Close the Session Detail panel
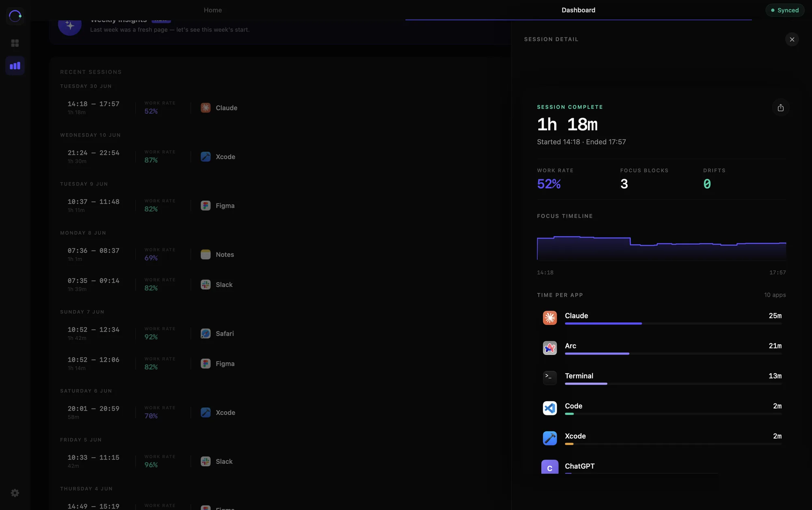This screenshot has height=510, width=812. 792,39
